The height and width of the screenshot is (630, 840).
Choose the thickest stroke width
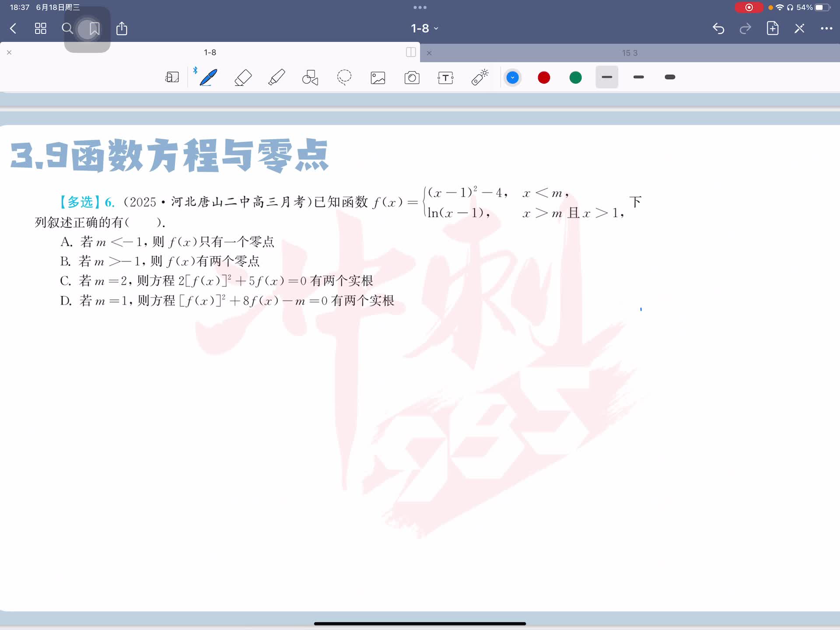(670, 77)
